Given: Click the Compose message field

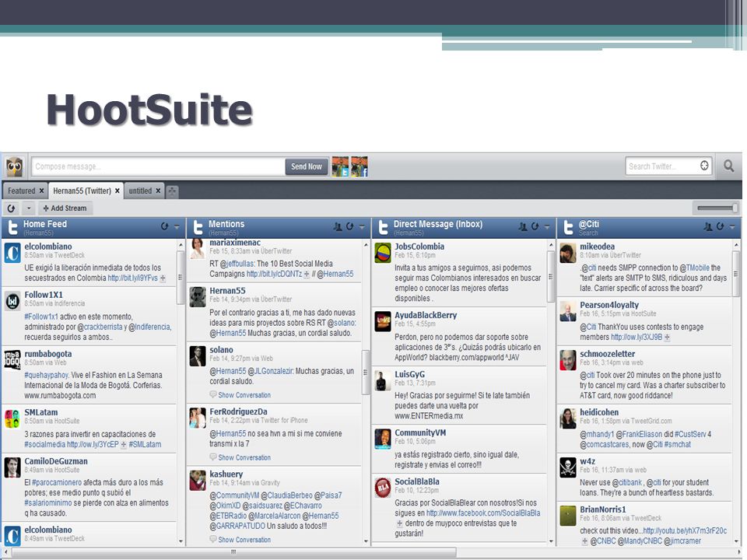Looking at the screenshot, I should [159, 166].
